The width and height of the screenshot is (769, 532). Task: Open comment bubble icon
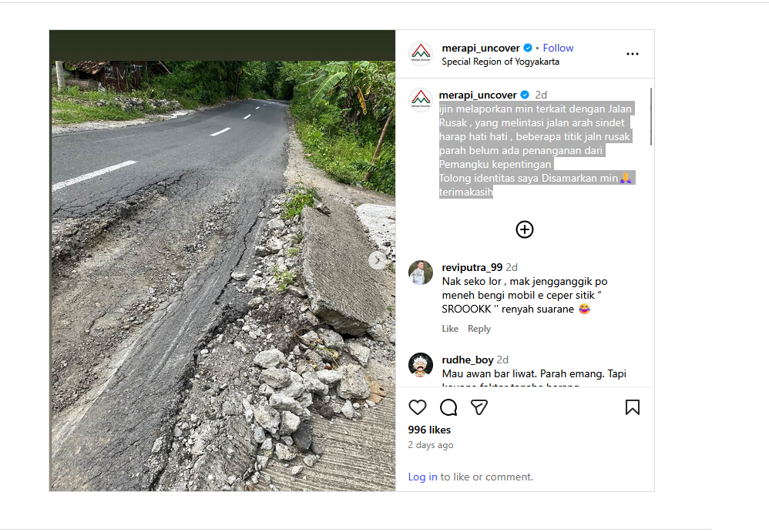point(448,407)
